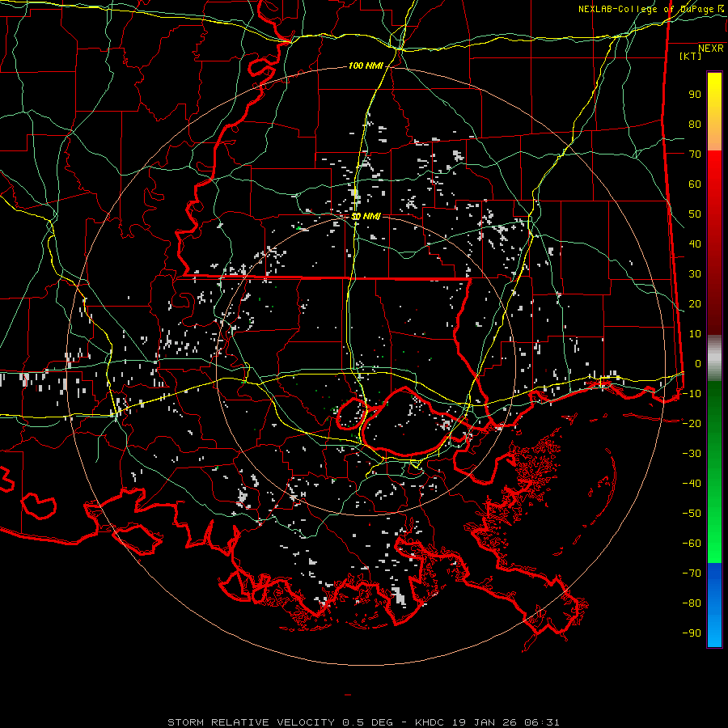Click the -10 value on velocity scale
Screen dimensions: 728x728
point(692,394)
